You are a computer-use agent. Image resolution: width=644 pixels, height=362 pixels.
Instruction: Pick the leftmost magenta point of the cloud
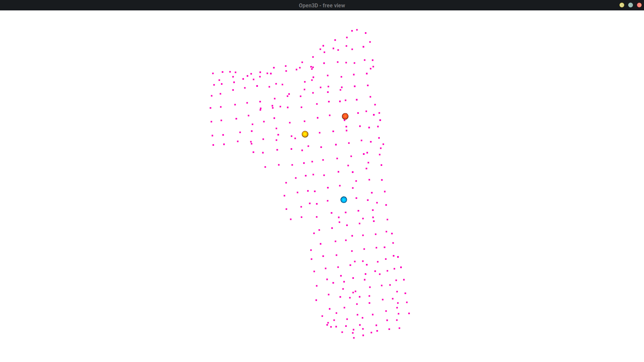pyautogui.click(x=211, y=108)
